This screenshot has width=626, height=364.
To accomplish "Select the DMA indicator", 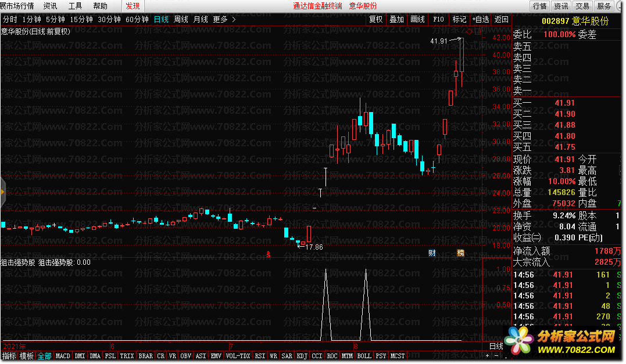I will pos(95,356).
